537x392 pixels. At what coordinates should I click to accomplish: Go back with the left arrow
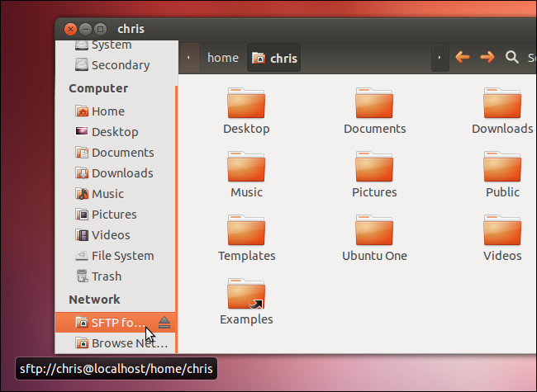tap(463, 57)
